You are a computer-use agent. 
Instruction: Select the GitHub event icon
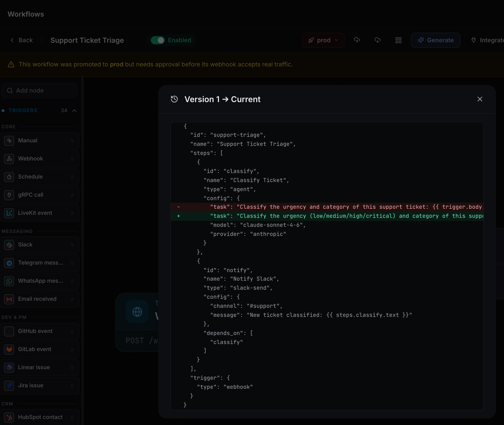click(x=9, y=331)
